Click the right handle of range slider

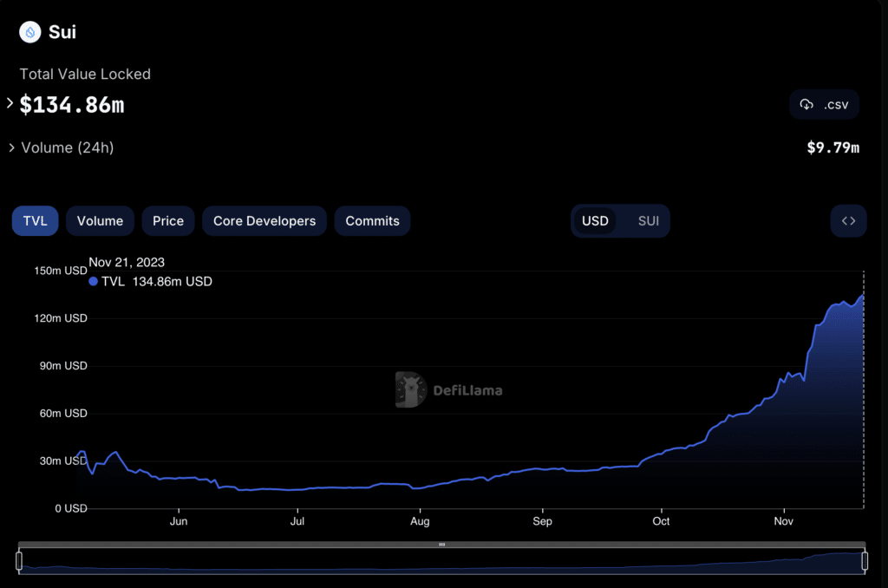tap(865, 561)
